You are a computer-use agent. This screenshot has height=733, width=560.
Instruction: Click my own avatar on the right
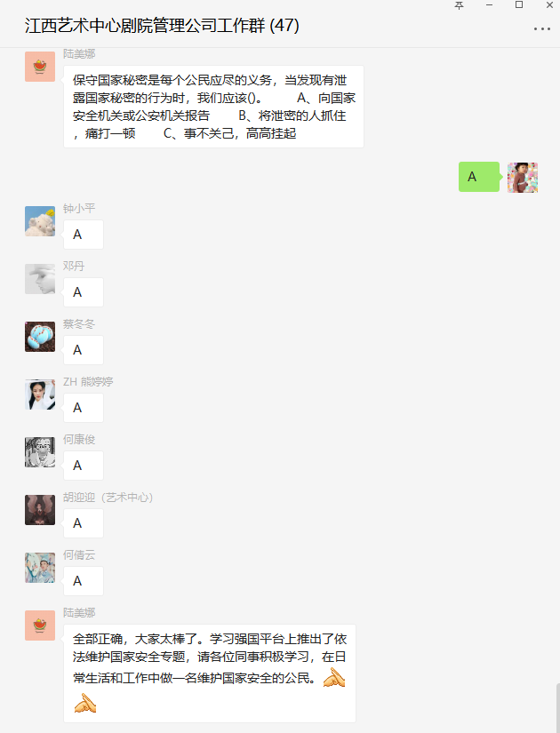coord(523,177)
